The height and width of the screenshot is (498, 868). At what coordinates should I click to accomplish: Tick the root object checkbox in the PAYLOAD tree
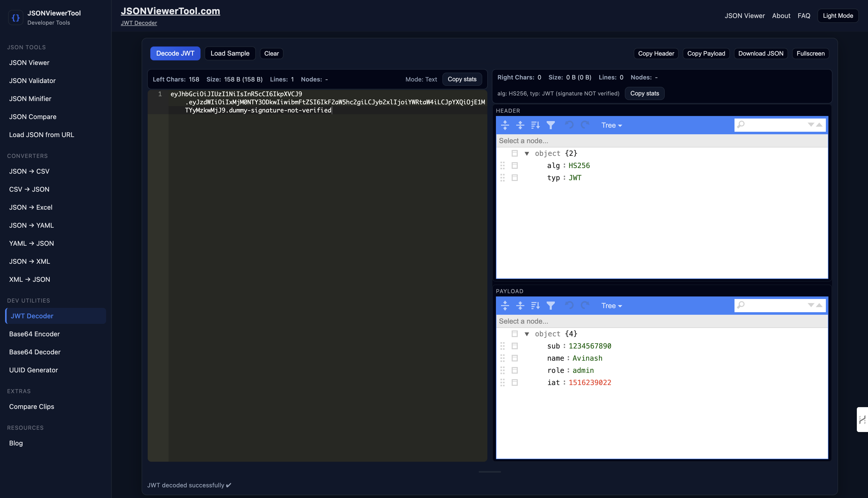515,334
